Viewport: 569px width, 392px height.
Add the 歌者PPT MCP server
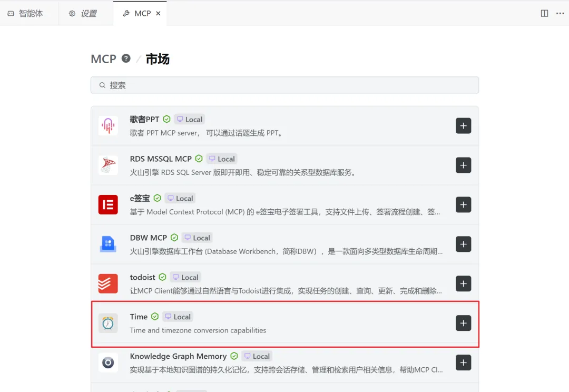464,126
